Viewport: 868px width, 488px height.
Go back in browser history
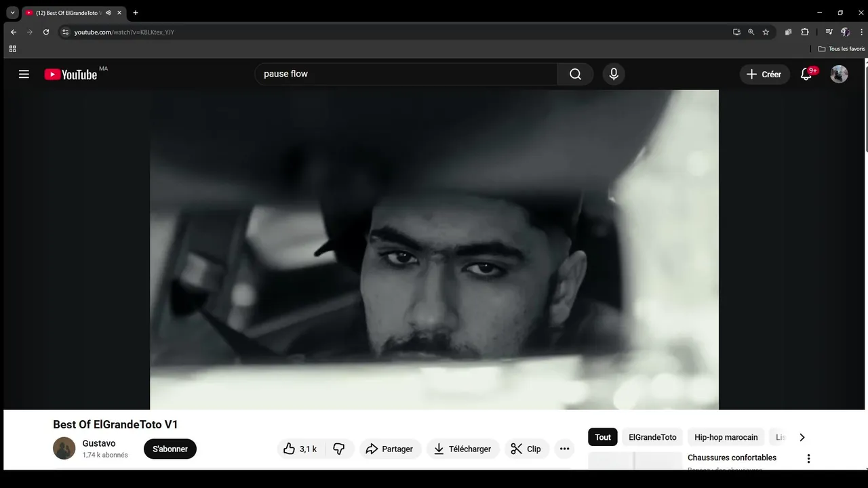(x=14, y=32)
